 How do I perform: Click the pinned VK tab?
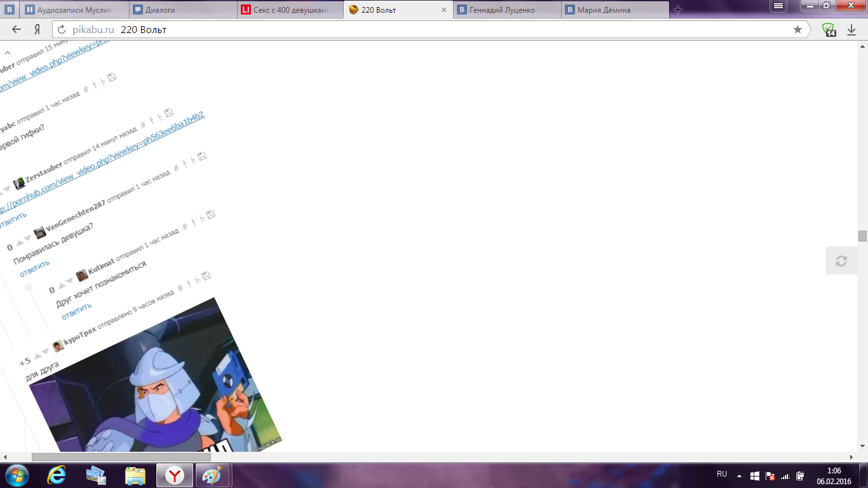click(x=10, y=10)
